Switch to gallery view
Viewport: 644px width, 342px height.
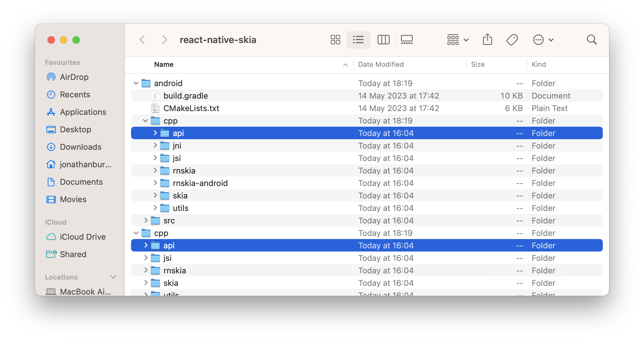click(x=407, y=40)
